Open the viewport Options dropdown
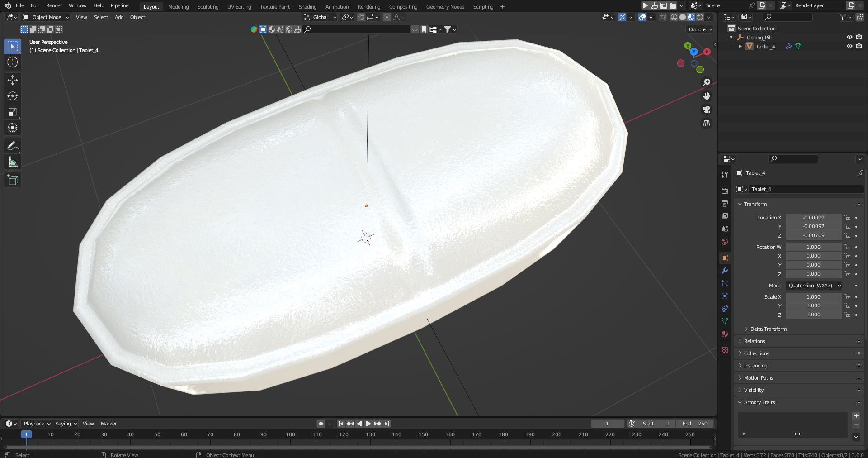This screenshot has height=458, width=868. [x=700, y=29]
